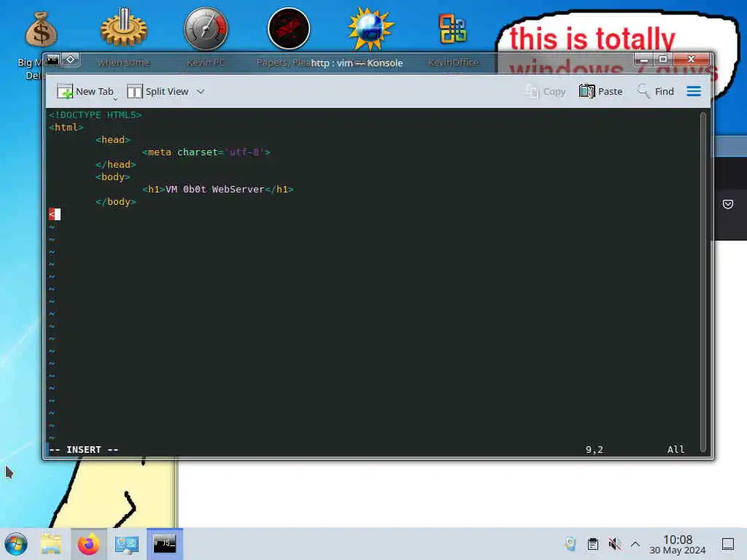This screenshot has height=560, width=747.
Task: Minimize the Konsole window
Action: click(x=643, y=60)
